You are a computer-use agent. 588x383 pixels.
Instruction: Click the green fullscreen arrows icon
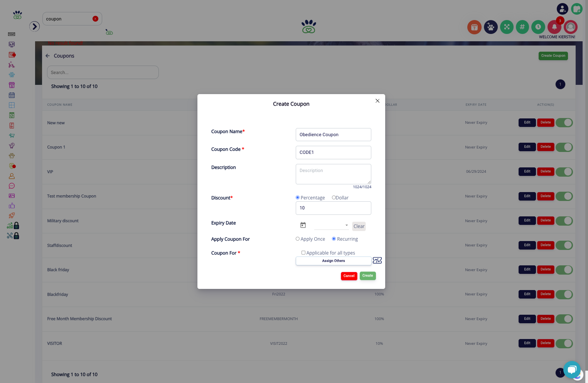click(507, 27)
